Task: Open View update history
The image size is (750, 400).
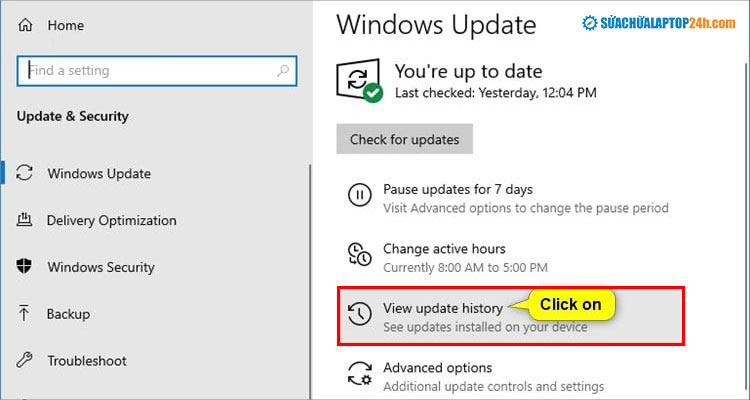Action: click(x=445, y=308)
